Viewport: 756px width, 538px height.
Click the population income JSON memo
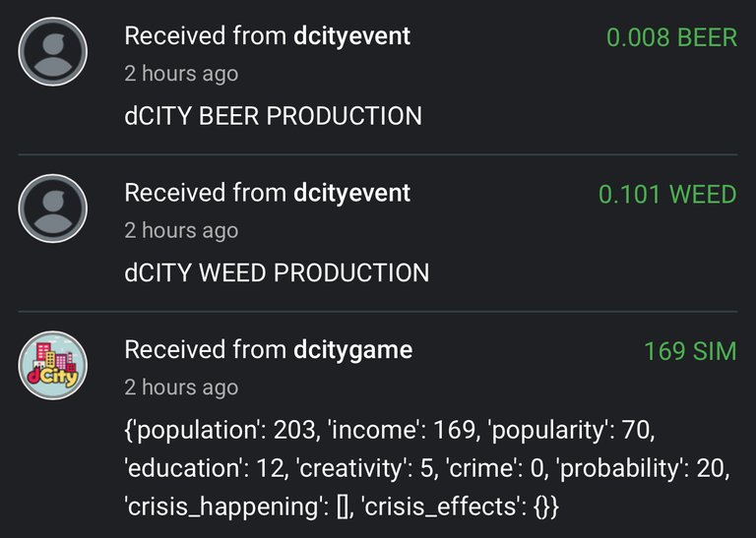(x=426, y=468)
